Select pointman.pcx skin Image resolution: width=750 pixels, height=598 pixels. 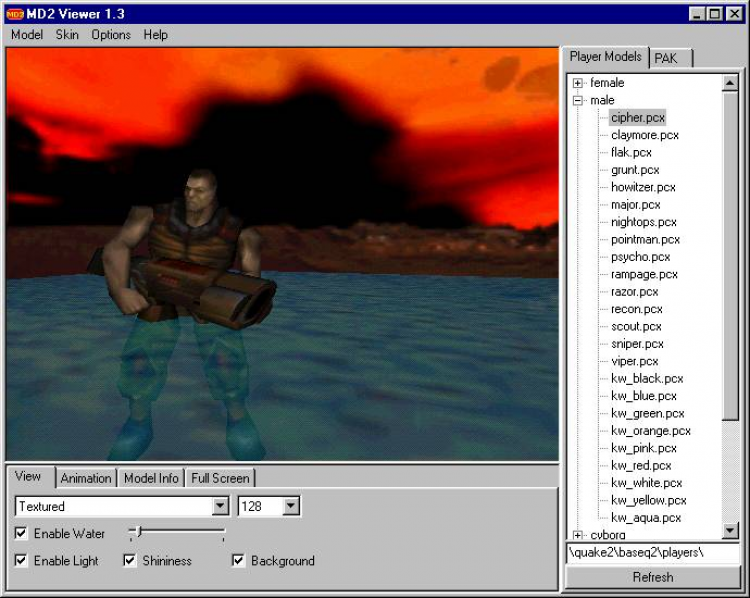coord(645,240)
